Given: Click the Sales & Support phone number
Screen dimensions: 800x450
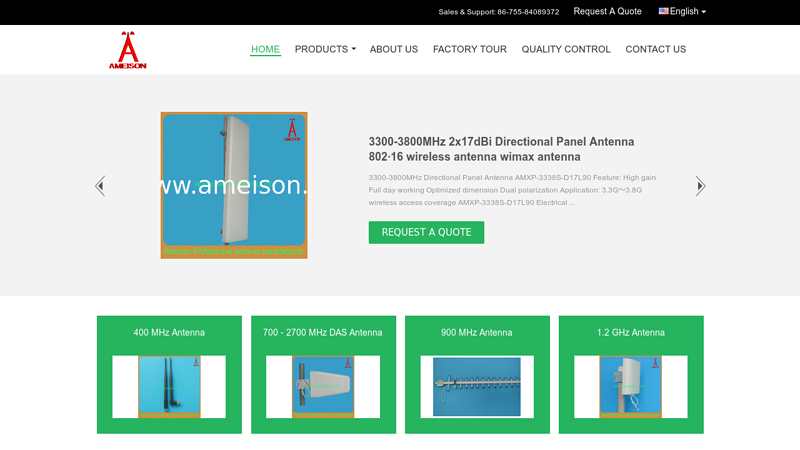Looking at the screenshot, I should [x=528, y=12].
